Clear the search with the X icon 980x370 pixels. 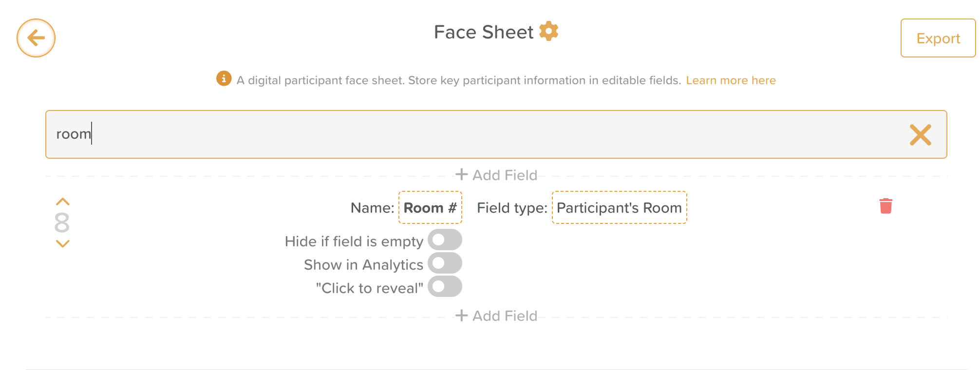click(x=920, y=135)
